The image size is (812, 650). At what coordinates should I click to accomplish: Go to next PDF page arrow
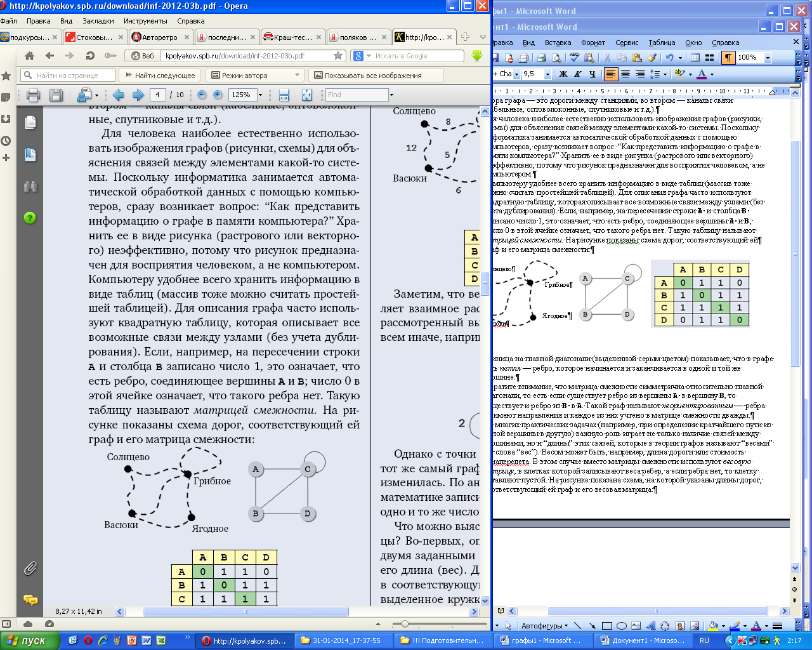[x=138, y=95]
